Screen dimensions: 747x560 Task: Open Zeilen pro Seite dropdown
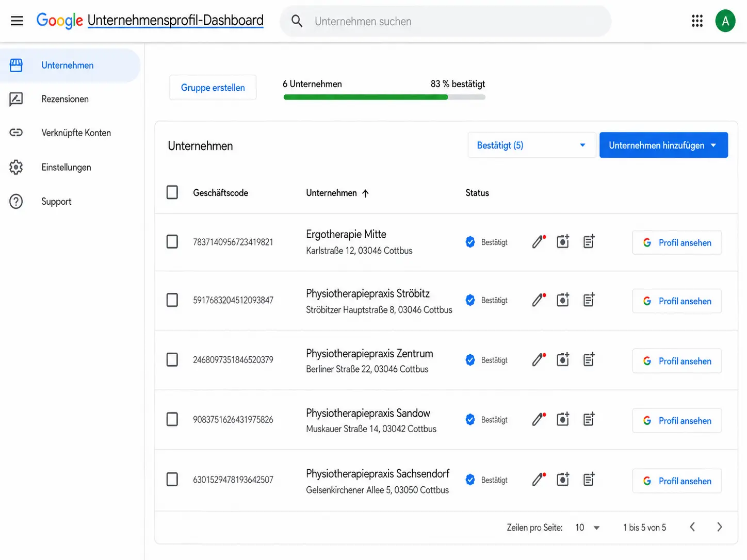pos(588,528)
